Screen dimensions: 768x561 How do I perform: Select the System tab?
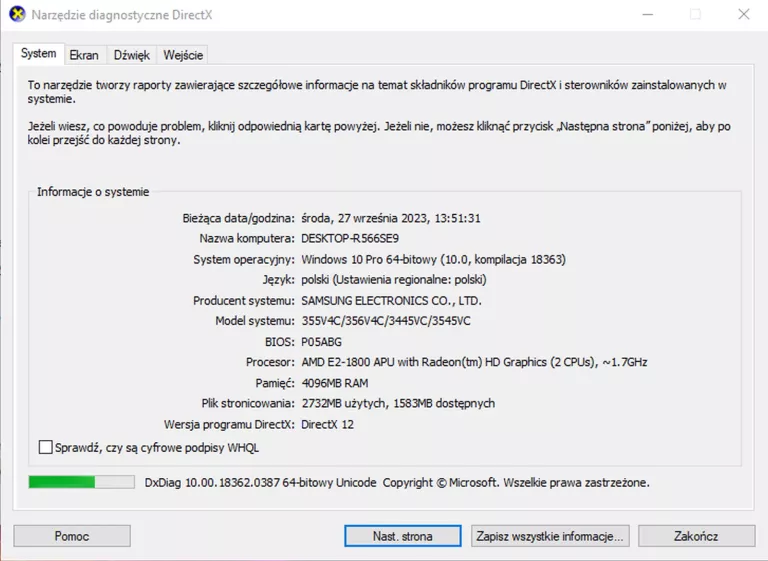tap(38, 53)
